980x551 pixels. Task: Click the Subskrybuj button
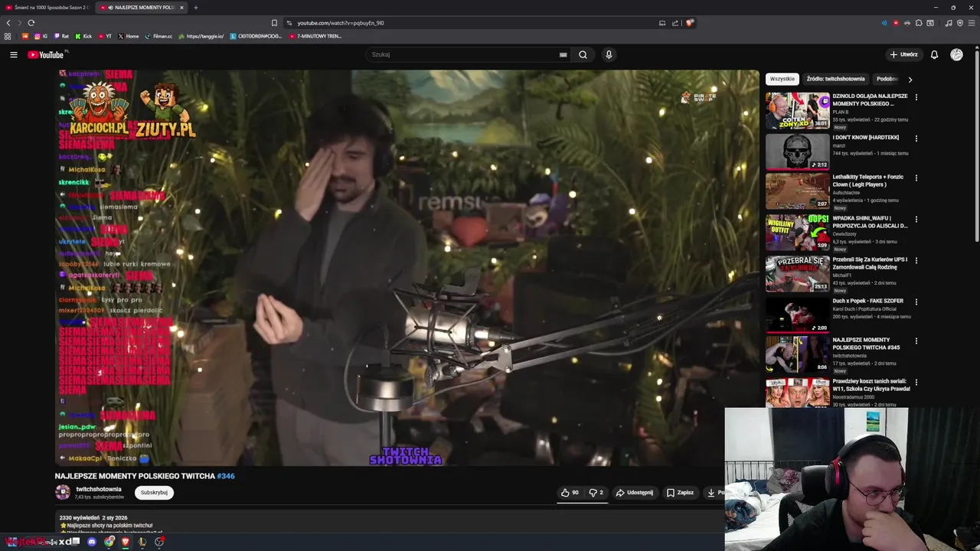point(154,493)
